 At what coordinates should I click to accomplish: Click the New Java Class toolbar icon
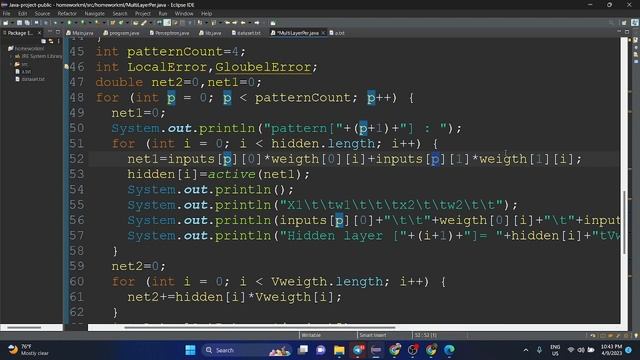click(x=121, y=23)
